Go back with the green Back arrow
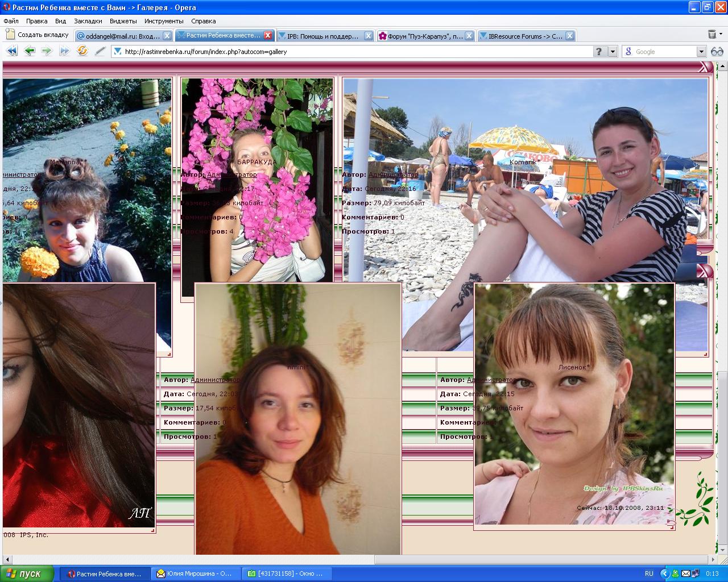 [30, 51]
